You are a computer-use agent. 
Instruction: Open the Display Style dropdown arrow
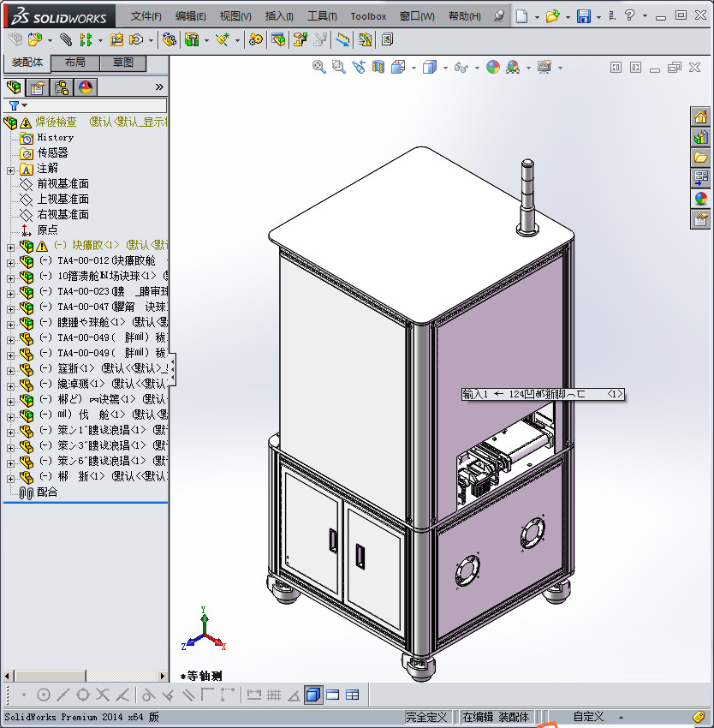(x=445, y=69)
